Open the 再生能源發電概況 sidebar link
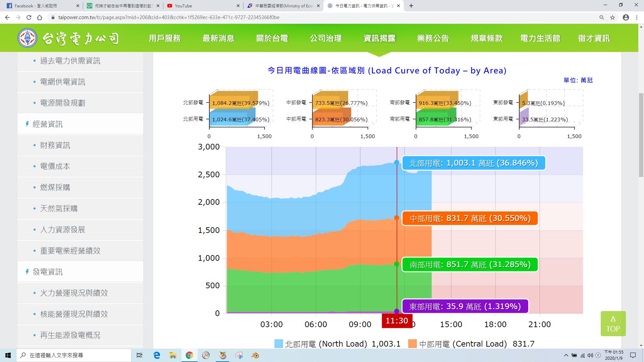This screenshot has width=644, height=362. tap(70, 335)
